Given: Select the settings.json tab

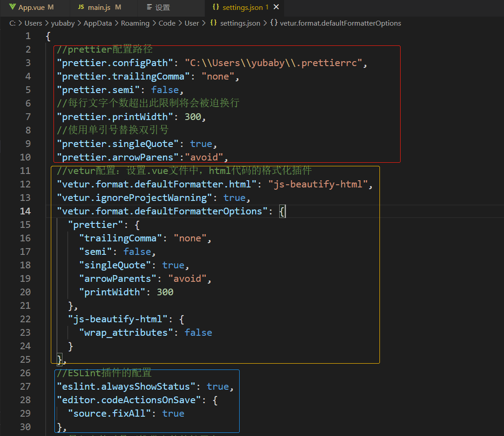Looking at the screenshot, I should tap(243, 7).
